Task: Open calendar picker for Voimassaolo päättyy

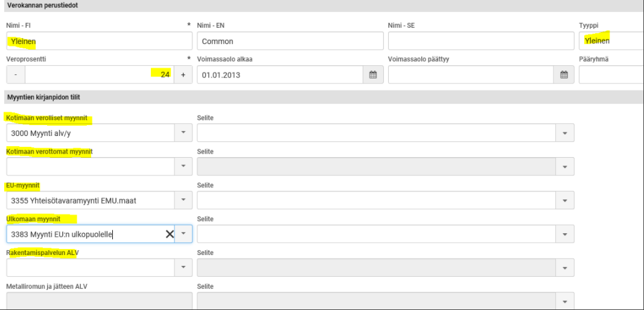Action: click(564, 75)
